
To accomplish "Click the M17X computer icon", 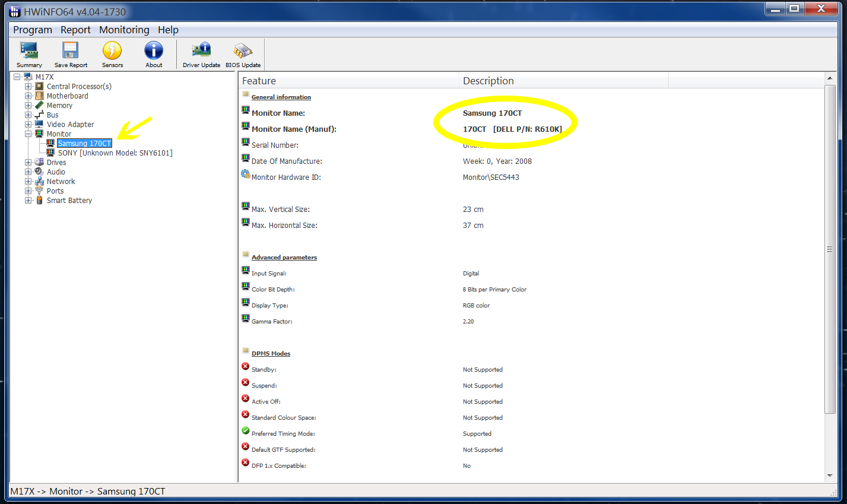I will click(x=28, y=77).
